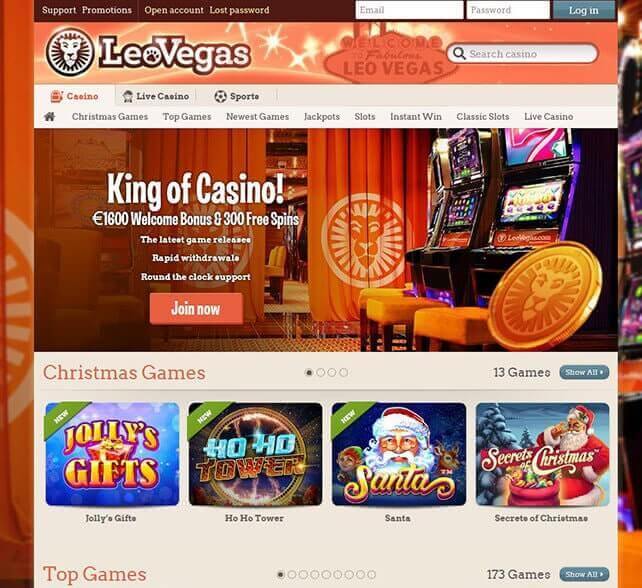Select fourth Christmas Games carousel dot

point(344,372)
